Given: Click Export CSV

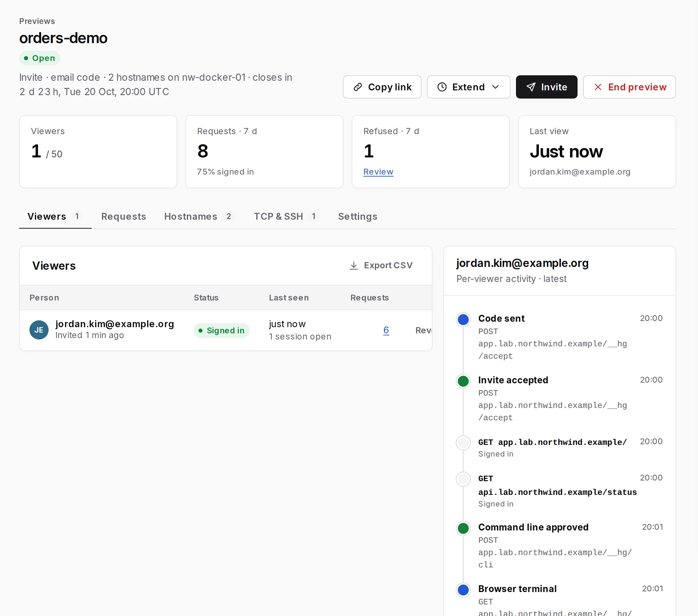Looking at the screenshot, I should [381, 266].
